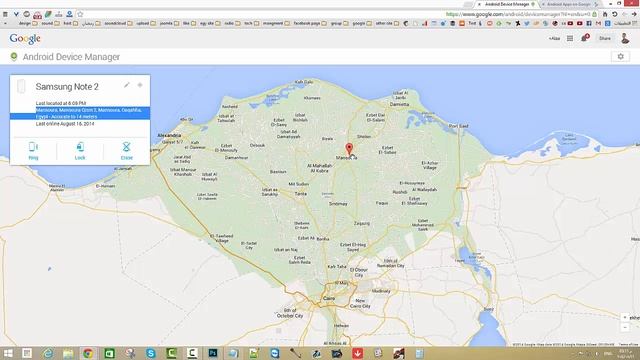Viewport: 640px width, 360px height.
Task: Click the +Alaa profile link
Action: click(x=554, y=38)
